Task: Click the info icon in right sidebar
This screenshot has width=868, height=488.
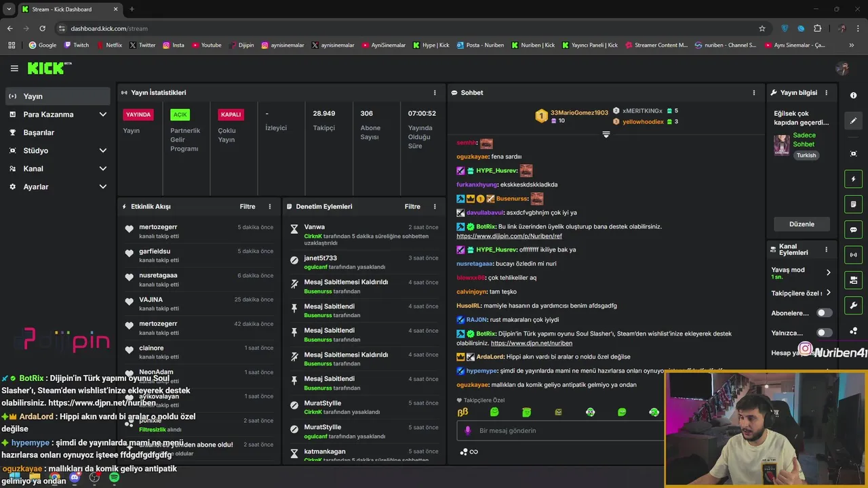Action: (853, 96)
